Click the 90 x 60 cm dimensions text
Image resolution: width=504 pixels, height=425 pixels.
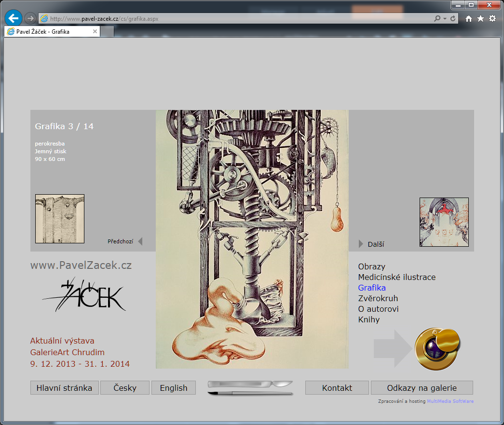50,159
